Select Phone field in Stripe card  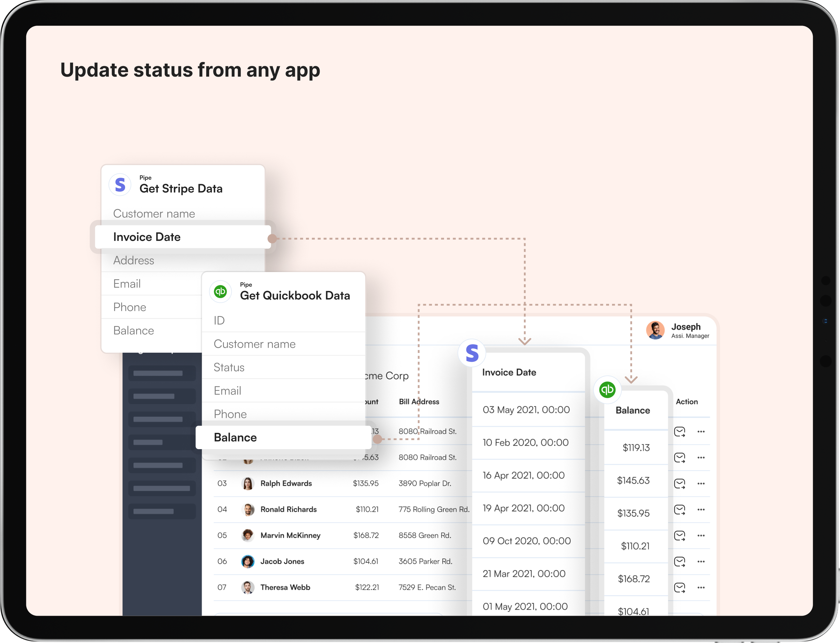coord(152,307)
